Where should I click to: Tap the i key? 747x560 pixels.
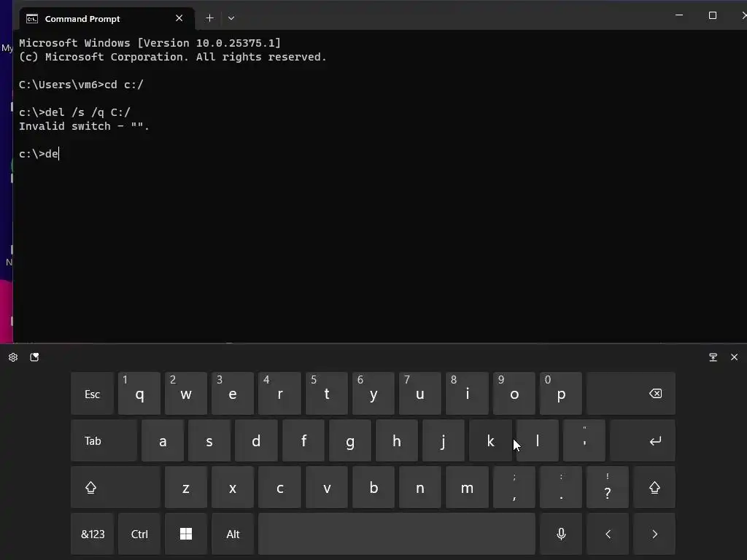tap(467, 394)
